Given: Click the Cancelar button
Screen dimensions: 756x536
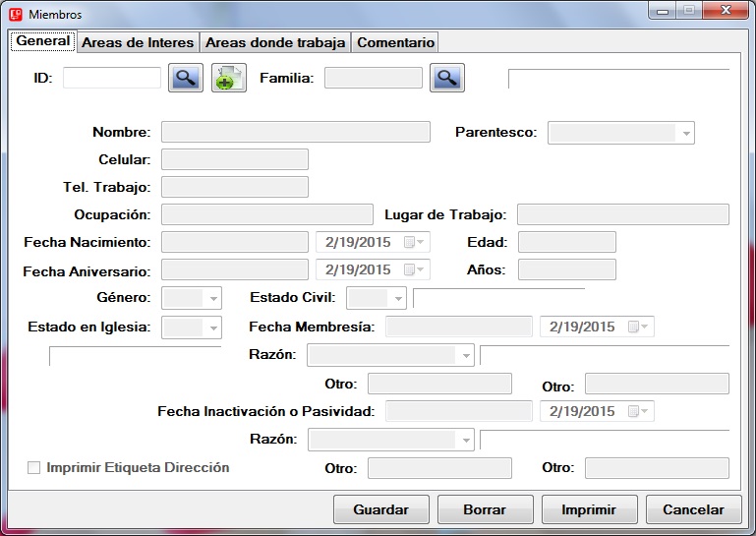Looking at the screenshot, I should 693,509.
